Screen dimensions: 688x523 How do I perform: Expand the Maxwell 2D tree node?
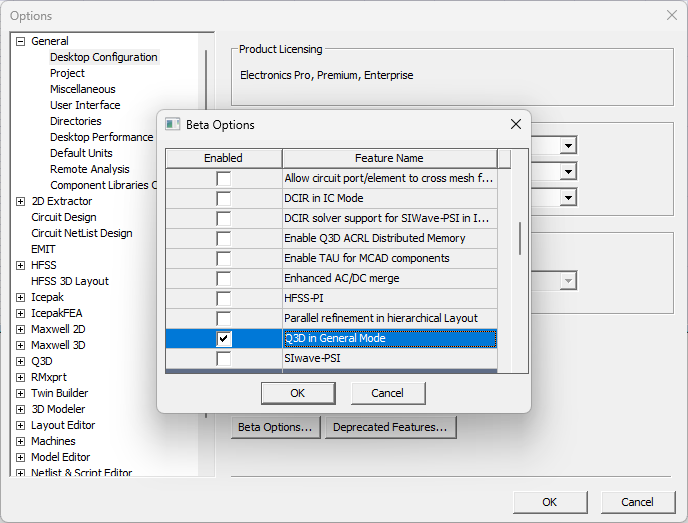pos(20,330)
